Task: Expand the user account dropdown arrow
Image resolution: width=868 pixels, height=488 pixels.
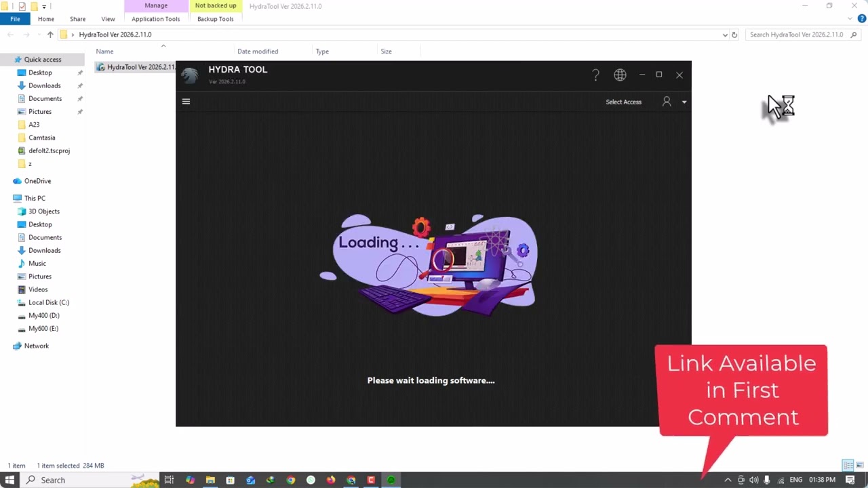Action: pyautogui.click(x=684, y=102)
